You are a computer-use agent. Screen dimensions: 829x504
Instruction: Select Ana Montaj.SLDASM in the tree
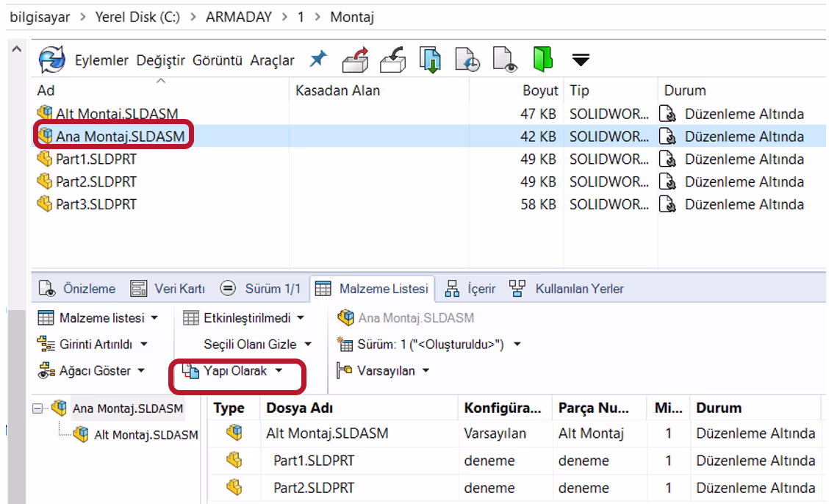click(x=127, y=408)
